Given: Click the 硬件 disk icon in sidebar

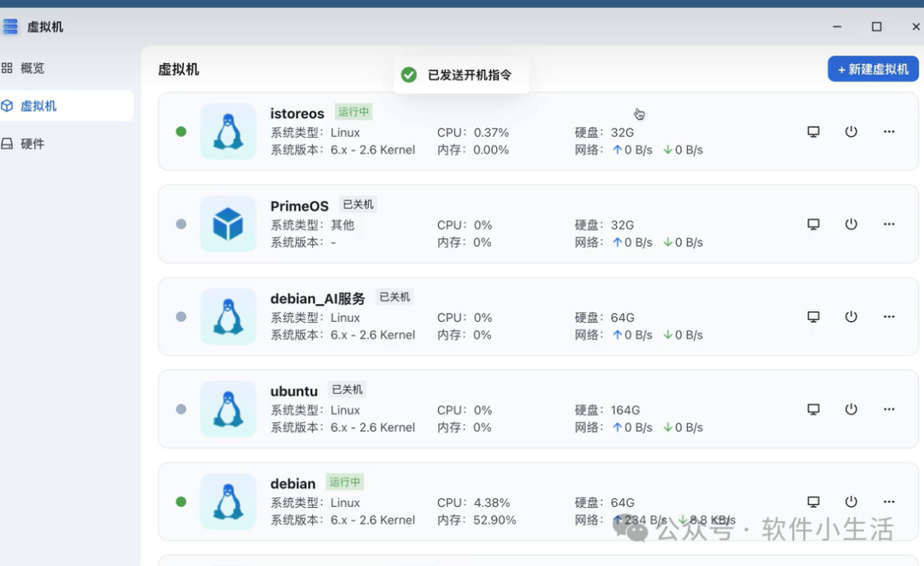Looking at the screenshot, I should tap(7, 144).
